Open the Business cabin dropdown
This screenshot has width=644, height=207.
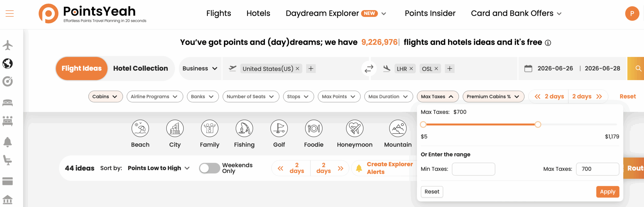point(200,68)
